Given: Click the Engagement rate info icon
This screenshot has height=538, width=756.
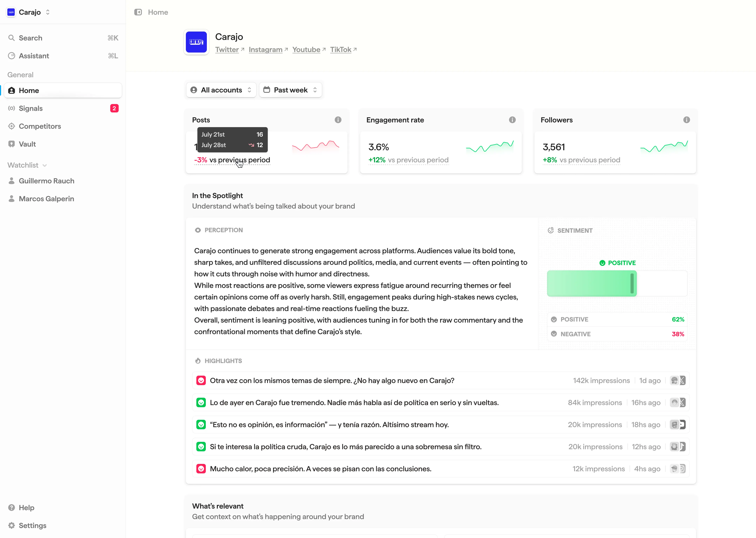Looking at the screenshot, I should pos(512,120).
